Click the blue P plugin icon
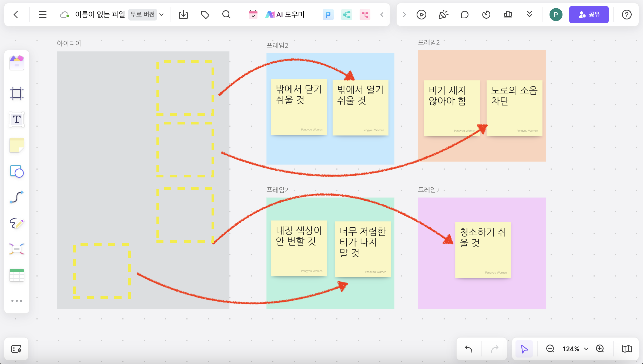Viewport: 643px width, 364px height. tap(328, 15)
